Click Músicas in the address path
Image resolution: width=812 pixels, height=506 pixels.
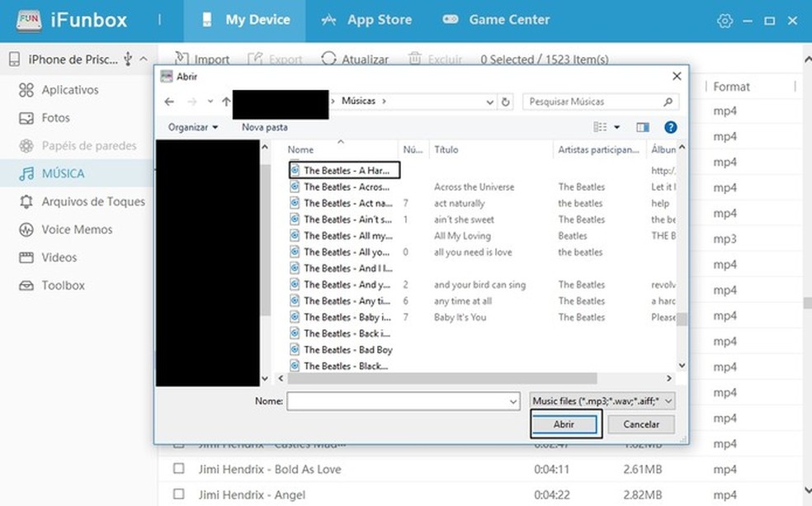click(x=358, y=101)
